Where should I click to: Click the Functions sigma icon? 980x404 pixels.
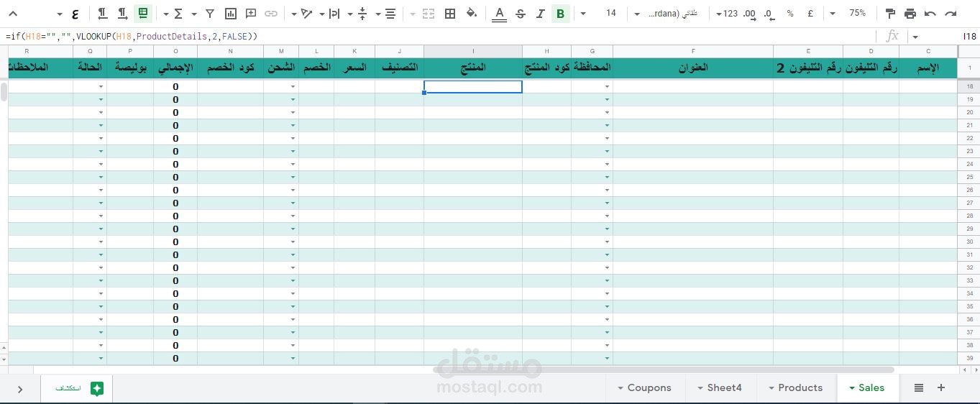tap(178, 14)
